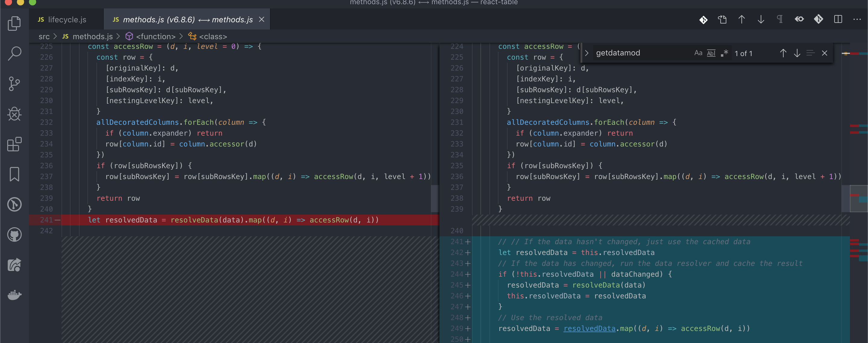Expand the replace field chevron
868x343 pixels.
click(x=587, y=53)
